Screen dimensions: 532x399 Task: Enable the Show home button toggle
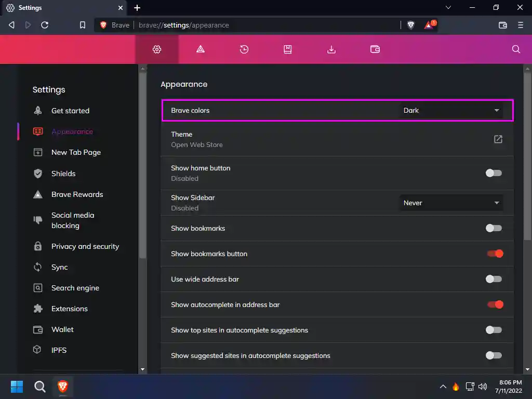494,173
